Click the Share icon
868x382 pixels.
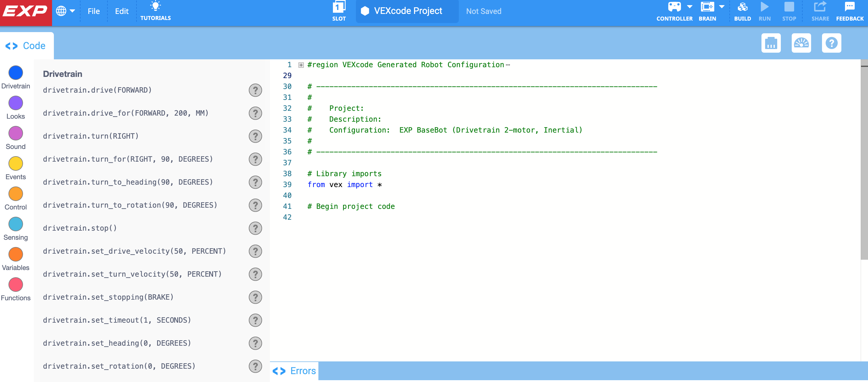tap(820, 11)
